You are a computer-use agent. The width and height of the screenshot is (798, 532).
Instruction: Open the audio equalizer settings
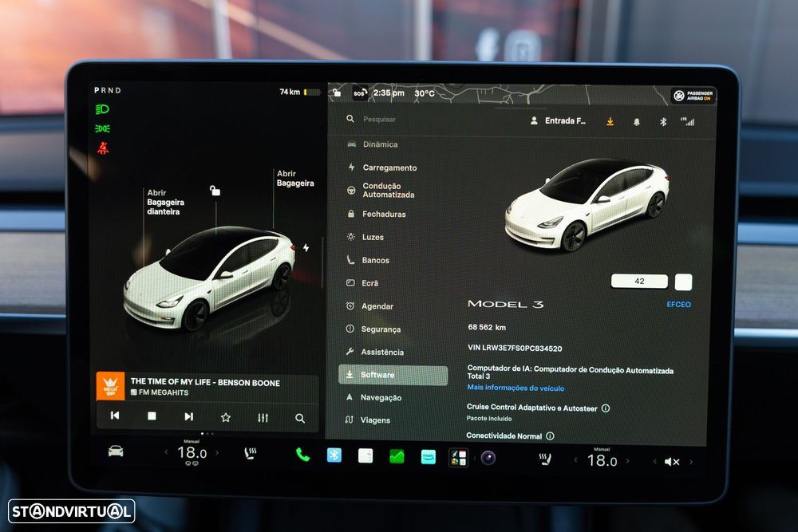pos(263,418)
